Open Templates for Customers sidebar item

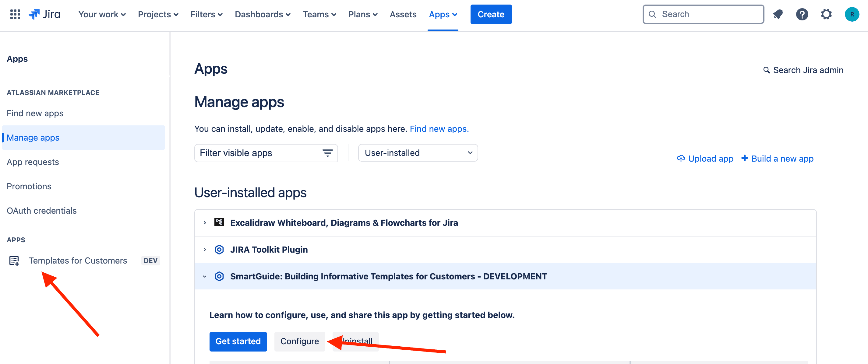point(78,260)
